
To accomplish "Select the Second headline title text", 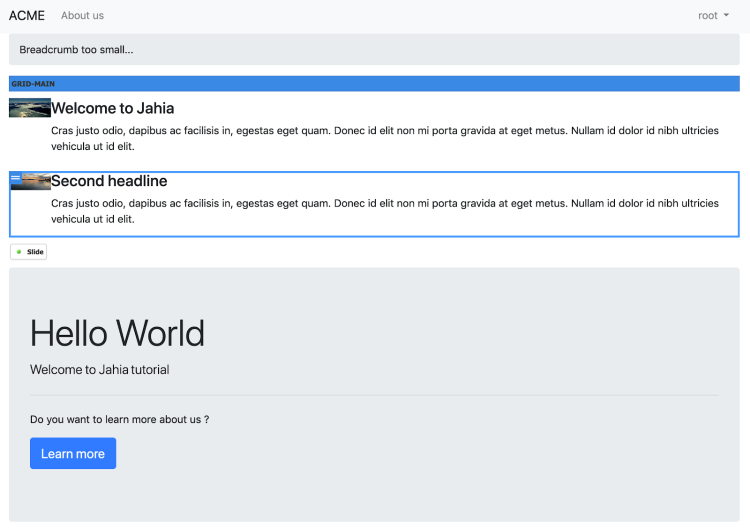I will tap(109, 181).
